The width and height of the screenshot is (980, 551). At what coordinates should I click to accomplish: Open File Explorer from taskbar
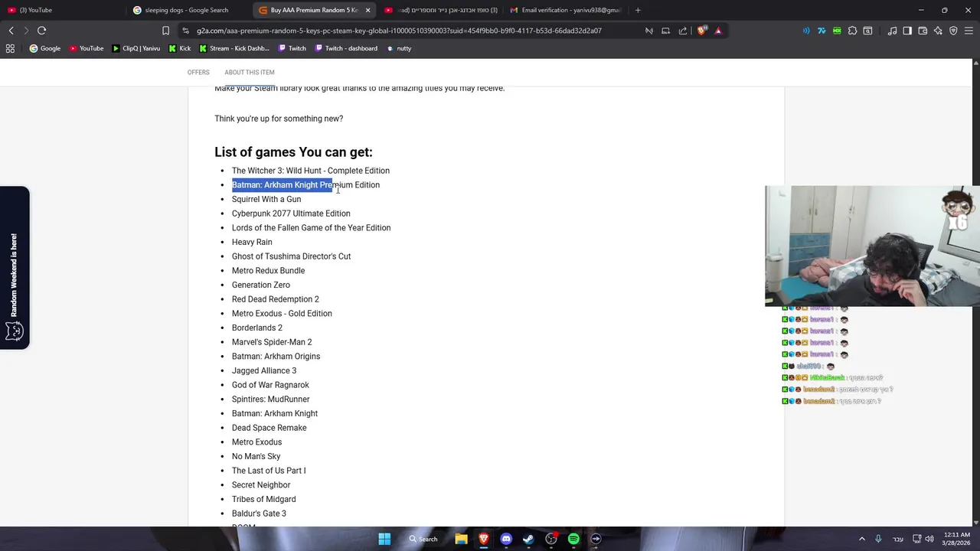click(x=461, y=539)
